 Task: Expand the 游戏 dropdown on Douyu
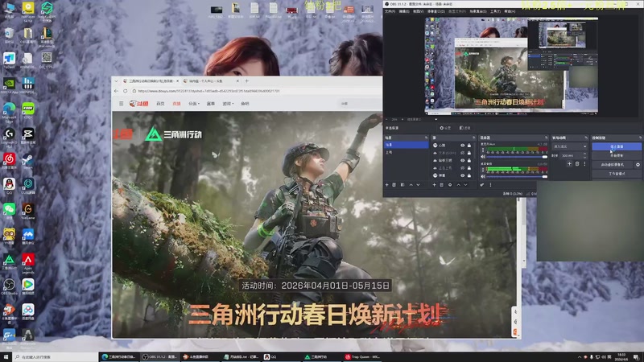[x=228, y=104]
